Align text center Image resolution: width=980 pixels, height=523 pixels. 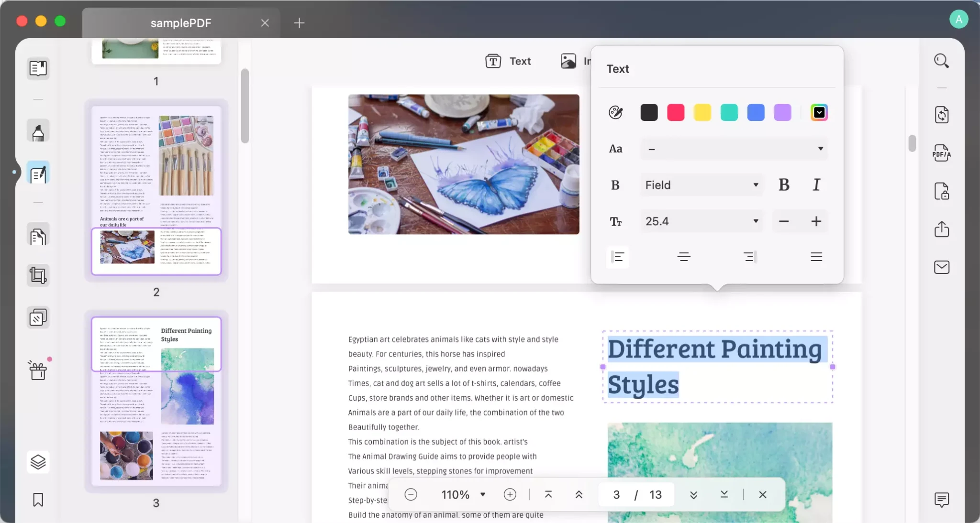(x=684, y=257)
